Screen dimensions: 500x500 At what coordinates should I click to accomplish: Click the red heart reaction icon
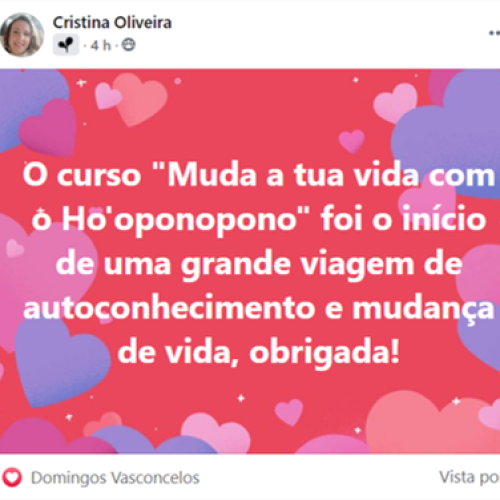coord(12,477)
